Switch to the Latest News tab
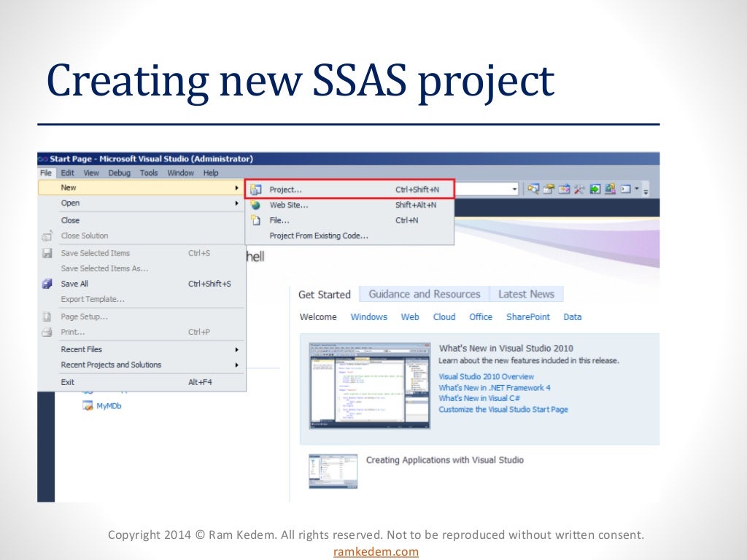 pyautogui.click(x=527, y=295)
